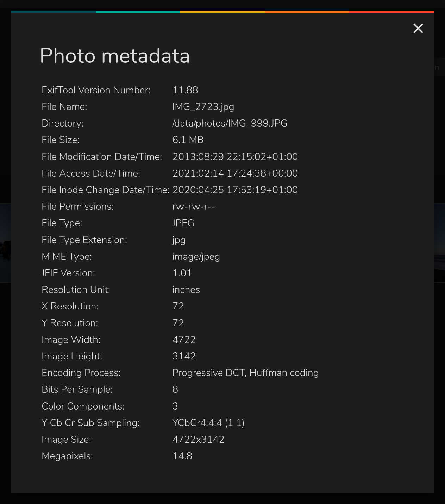
Task: Select the Encoding Process Progressive DCT entry
Action: point(245,373)
